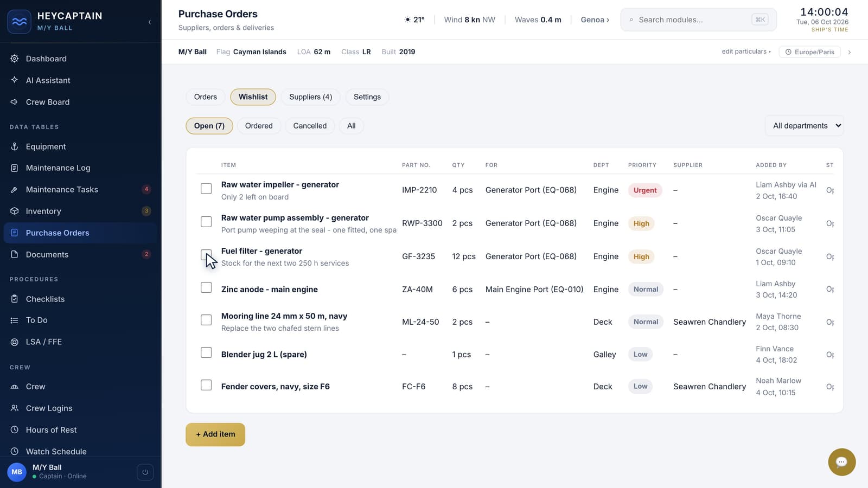
Task: Open the All departments dropdown
Action: 805,126
